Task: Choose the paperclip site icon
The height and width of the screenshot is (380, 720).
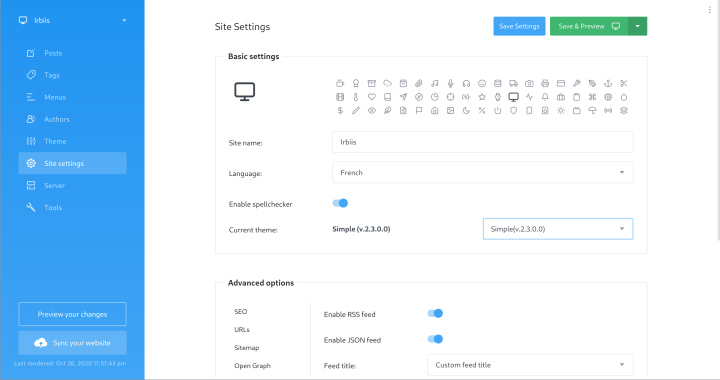Action: [x=419, y=84]
